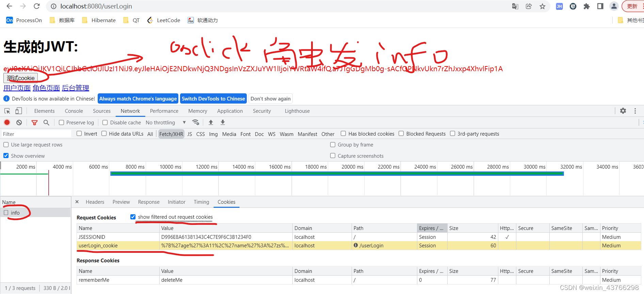Check Blocked Requests
Viewport: 644px width, 294px height.
click(x=401, y=134)
